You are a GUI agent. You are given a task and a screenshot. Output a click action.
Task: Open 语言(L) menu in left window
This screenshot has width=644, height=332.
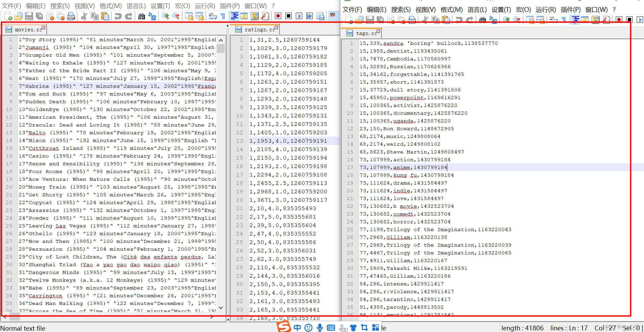[136, 6]
